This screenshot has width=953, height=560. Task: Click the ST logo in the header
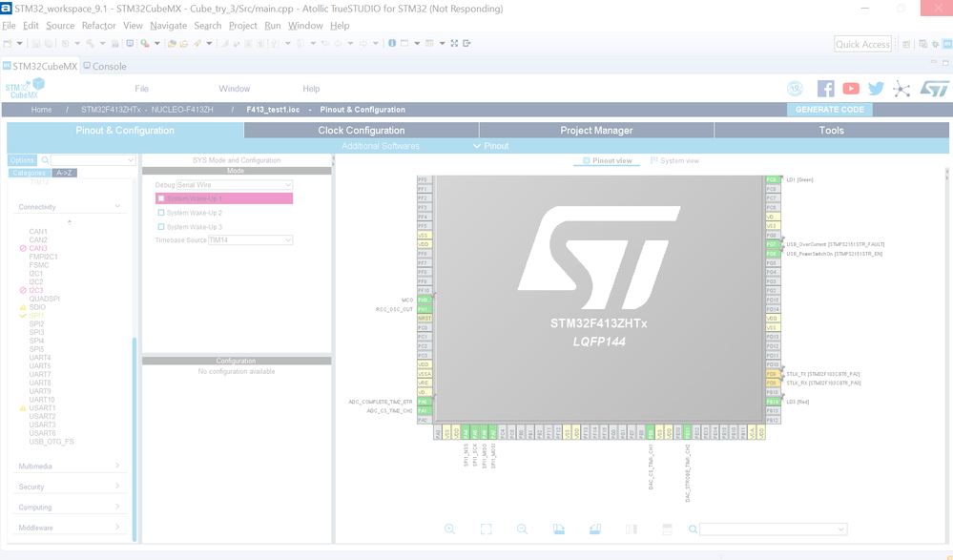(934, 89)
